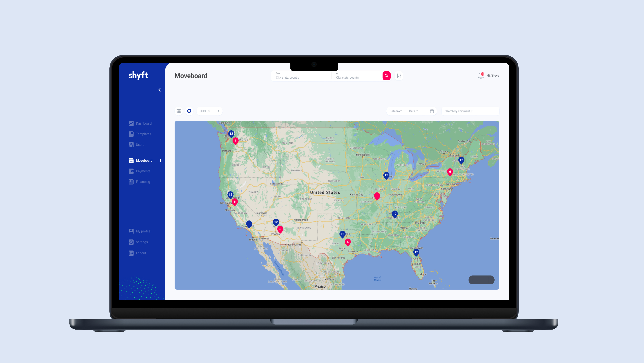Select pink 6 marker in east Texas

348,242
